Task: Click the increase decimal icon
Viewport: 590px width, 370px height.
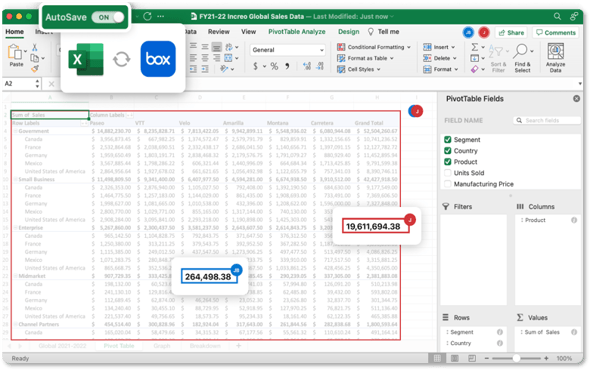Action: pyautogui.click(x=307, y=67)
